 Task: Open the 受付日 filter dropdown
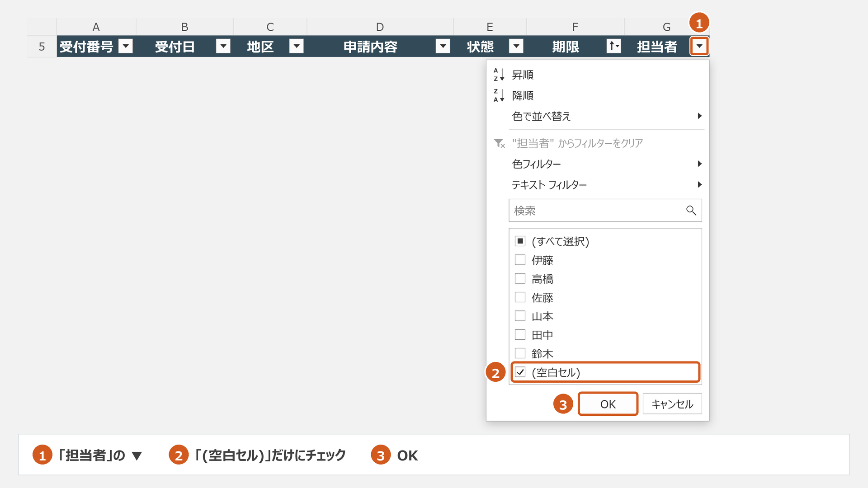pos(223,46)
